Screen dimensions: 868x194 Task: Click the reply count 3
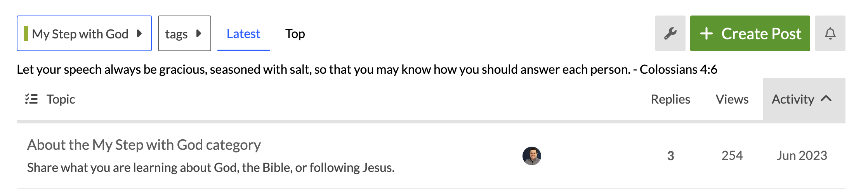click(x=670, y=156)
